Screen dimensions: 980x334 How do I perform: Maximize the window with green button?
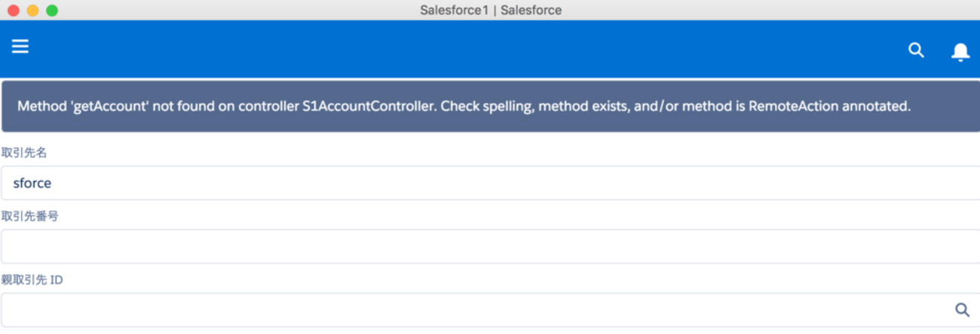[x=51, y=11]
